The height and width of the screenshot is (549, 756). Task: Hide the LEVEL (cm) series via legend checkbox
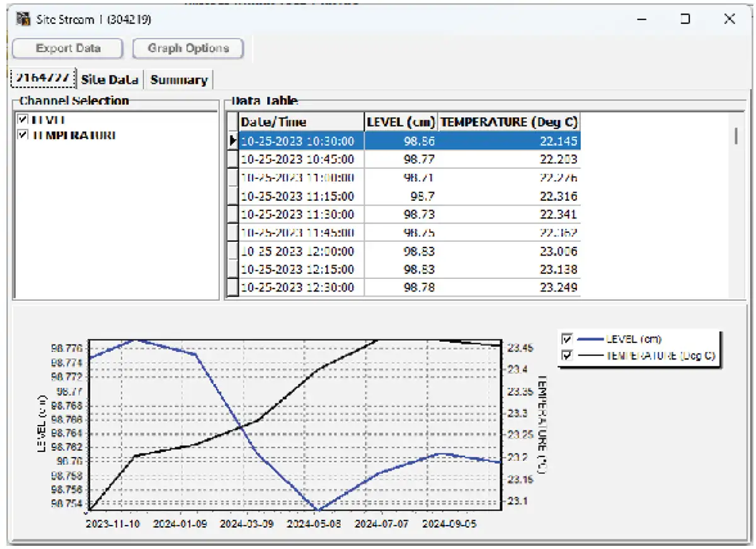pyautogui.click(x=566, y=339)
